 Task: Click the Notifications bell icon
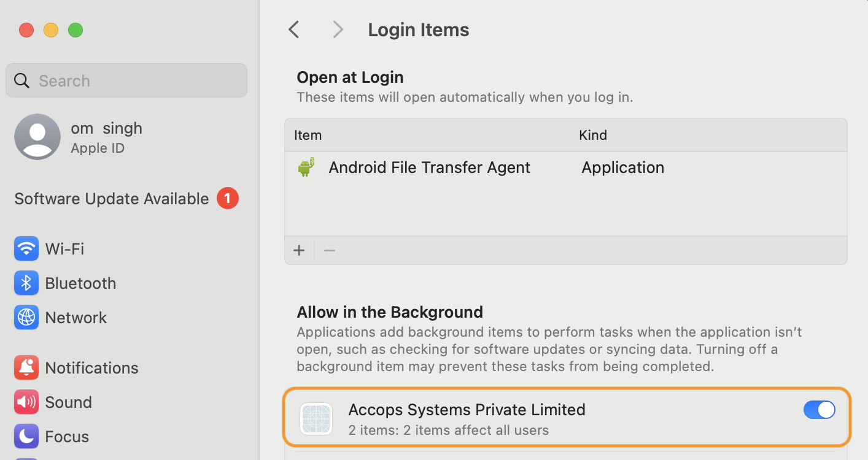pyautogui.click(x=26, y=368)
